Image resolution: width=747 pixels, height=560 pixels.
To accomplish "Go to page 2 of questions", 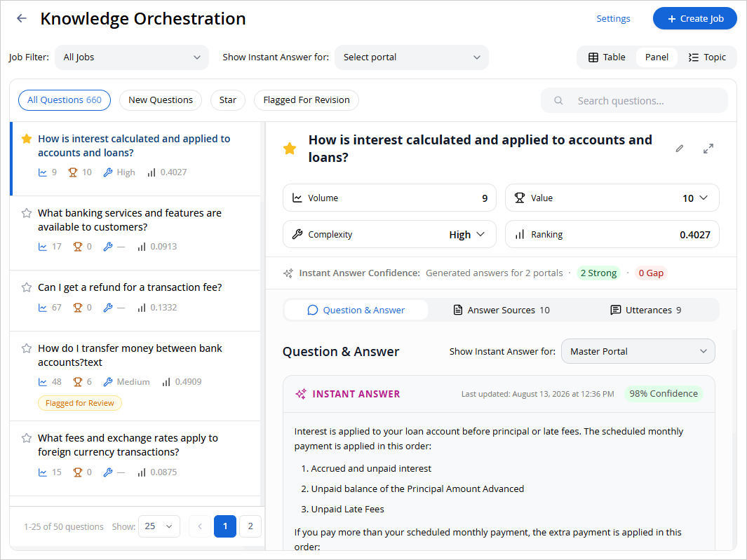I will [x=250, y=526].
